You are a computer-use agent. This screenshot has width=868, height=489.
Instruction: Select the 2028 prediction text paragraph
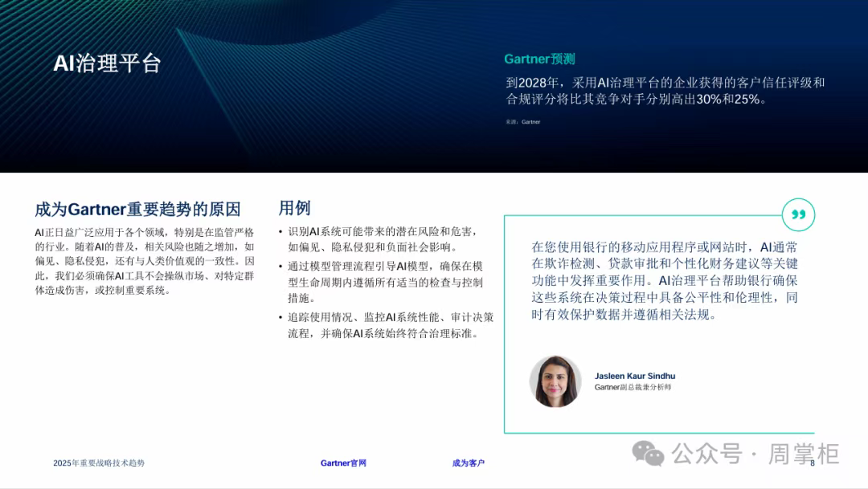(665, 91)
